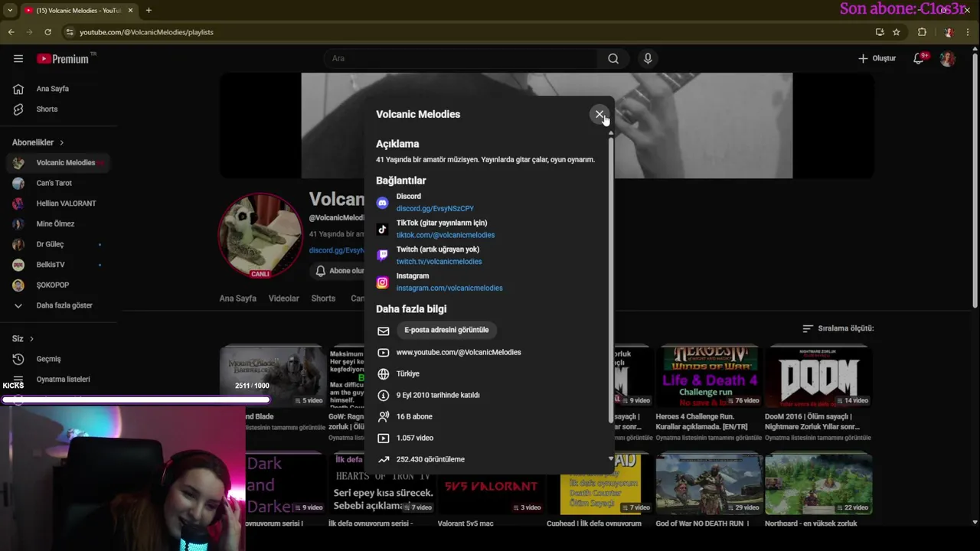The height and width of the screenshot is (551, 980).
Task: Open the Sıralama ölçütü sort dropdown
Action: coord(838,328)
